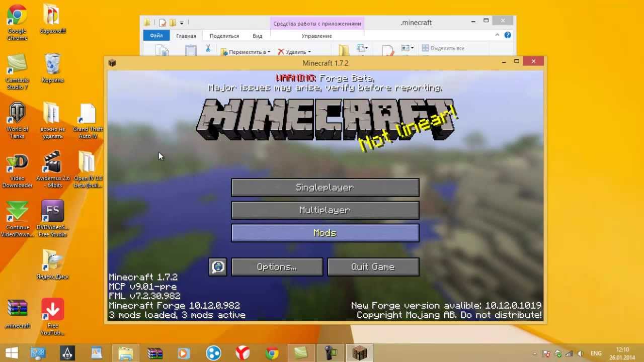The width and height of the screenshot is (644, 362).
Task: Select World of Tanks desktop shortcut
Action: click(x=17, y=121)
